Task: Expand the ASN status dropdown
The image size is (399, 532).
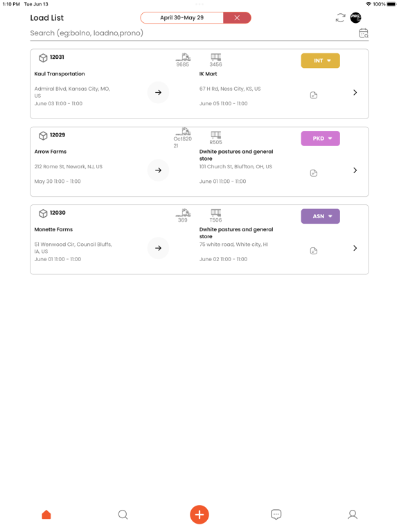Action: tap(320, 216)
